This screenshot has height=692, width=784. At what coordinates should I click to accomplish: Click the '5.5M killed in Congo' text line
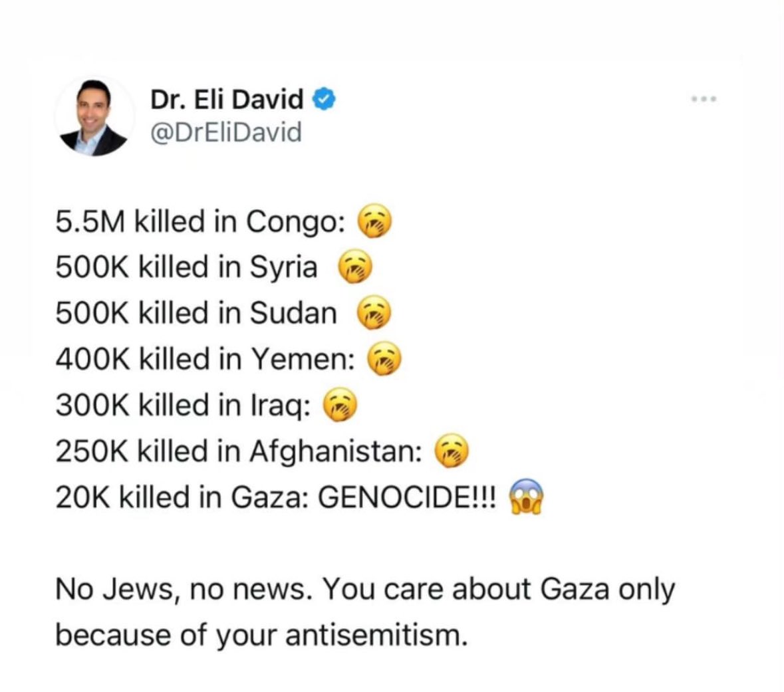click(x=201, y=221)
